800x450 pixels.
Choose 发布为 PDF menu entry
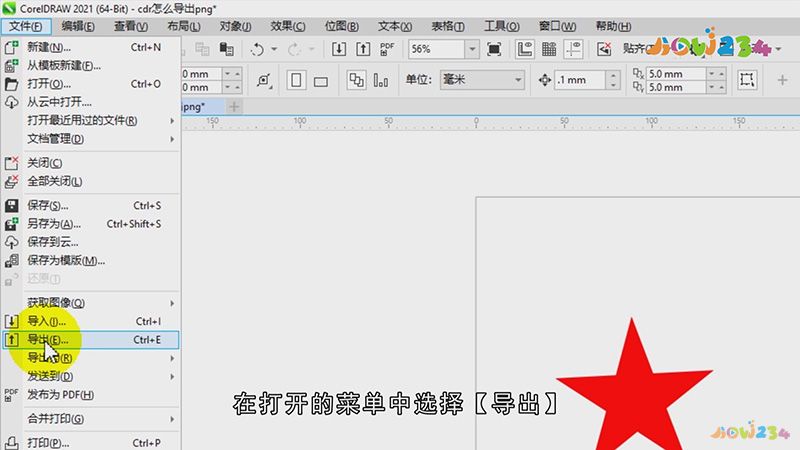point(91,395)
